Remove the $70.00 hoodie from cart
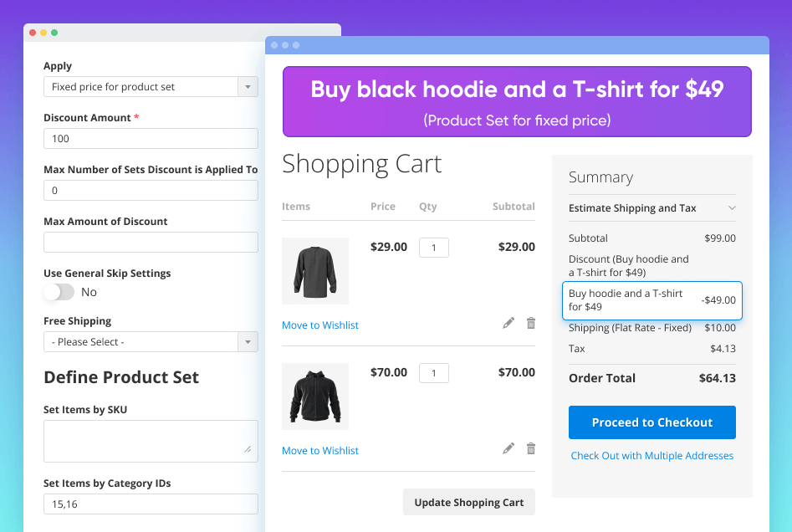 click(530, 448)
